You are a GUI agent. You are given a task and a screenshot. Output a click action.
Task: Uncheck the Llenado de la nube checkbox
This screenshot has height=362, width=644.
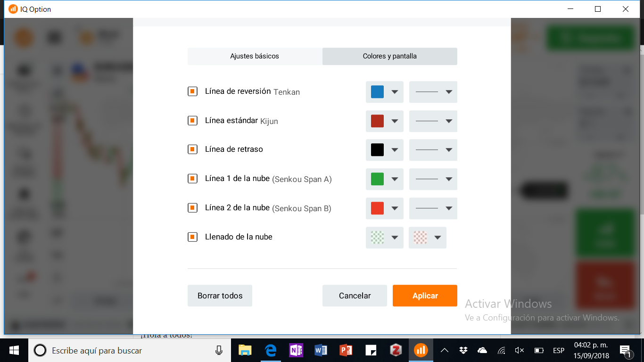[192, 237]
